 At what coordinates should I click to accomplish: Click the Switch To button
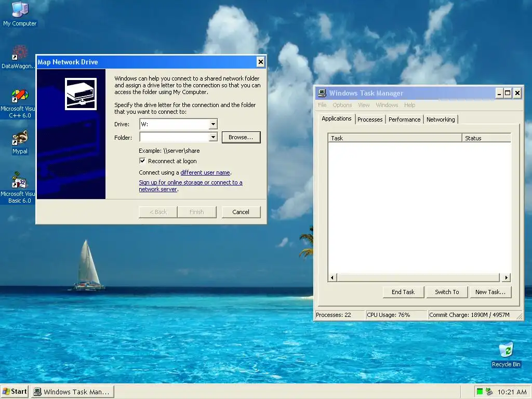click(447, 292)
